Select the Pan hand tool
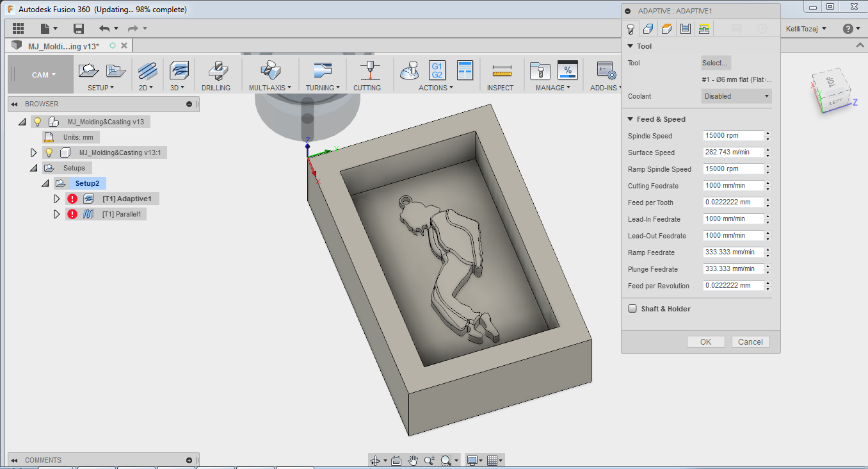 (413, 460)
